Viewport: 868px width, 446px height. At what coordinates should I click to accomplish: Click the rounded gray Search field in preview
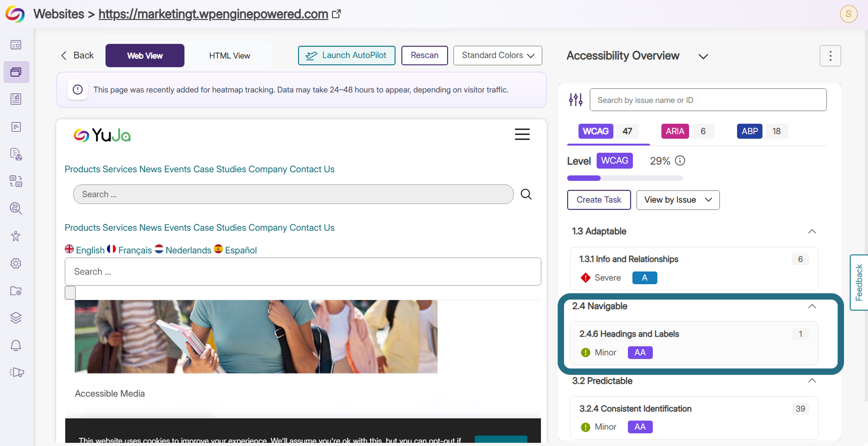coord(293,194)
